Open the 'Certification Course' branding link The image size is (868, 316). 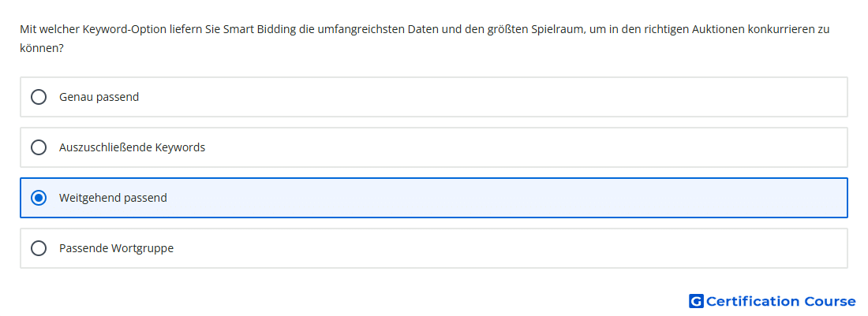[x=773, y=301]
